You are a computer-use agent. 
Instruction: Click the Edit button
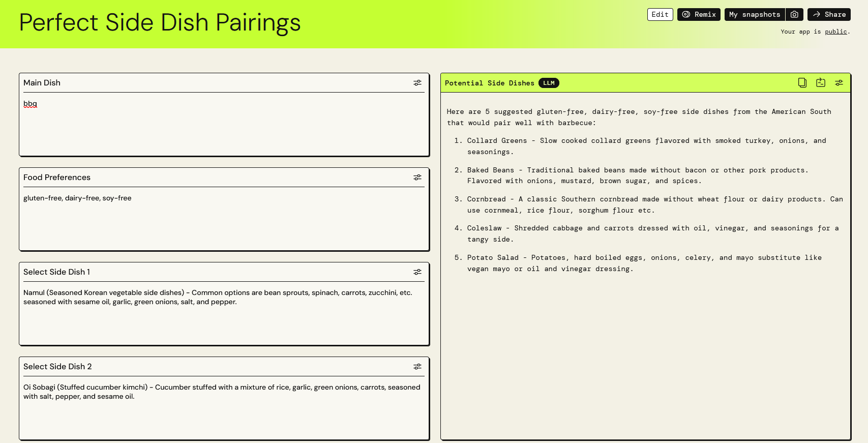coord(660,15)
